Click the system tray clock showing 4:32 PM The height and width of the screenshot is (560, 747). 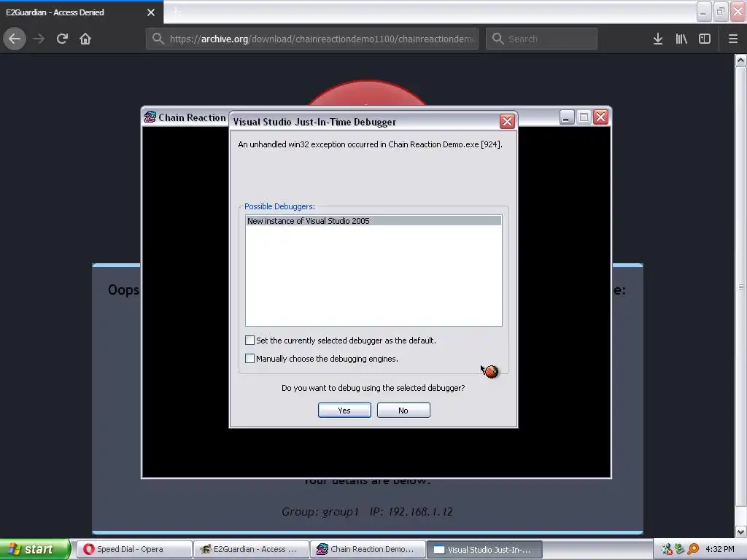click(x=720, y=549)
